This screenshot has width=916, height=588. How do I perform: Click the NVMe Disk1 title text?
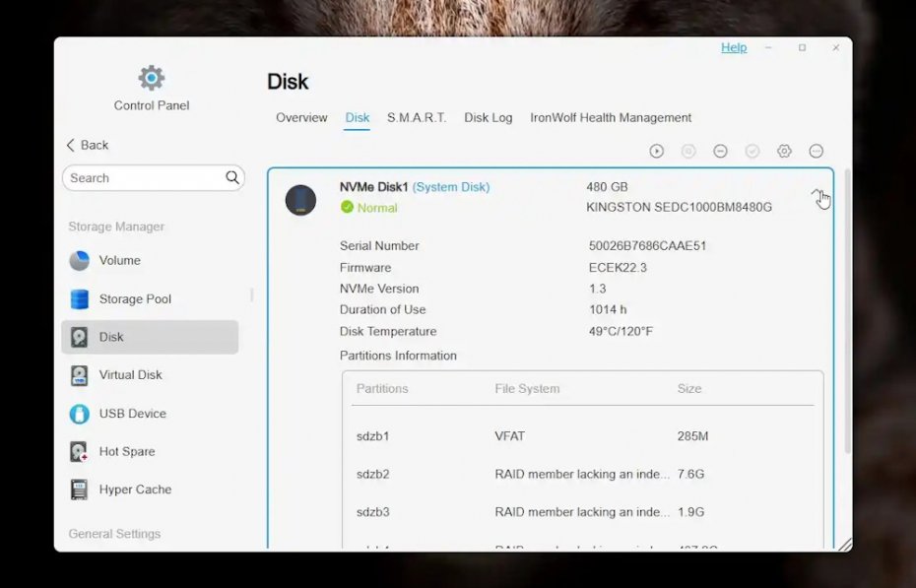[x=374, y=187]
